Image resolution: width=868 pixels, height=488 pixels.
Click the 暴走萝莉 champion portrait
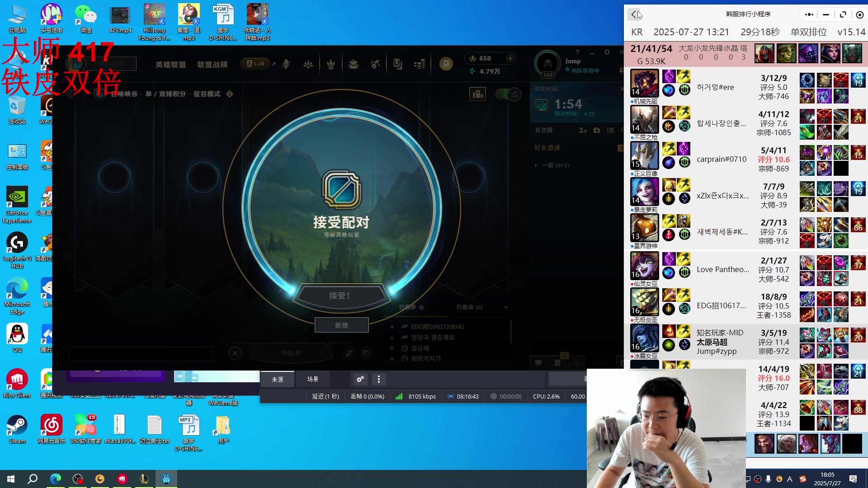tap(645, 192)
